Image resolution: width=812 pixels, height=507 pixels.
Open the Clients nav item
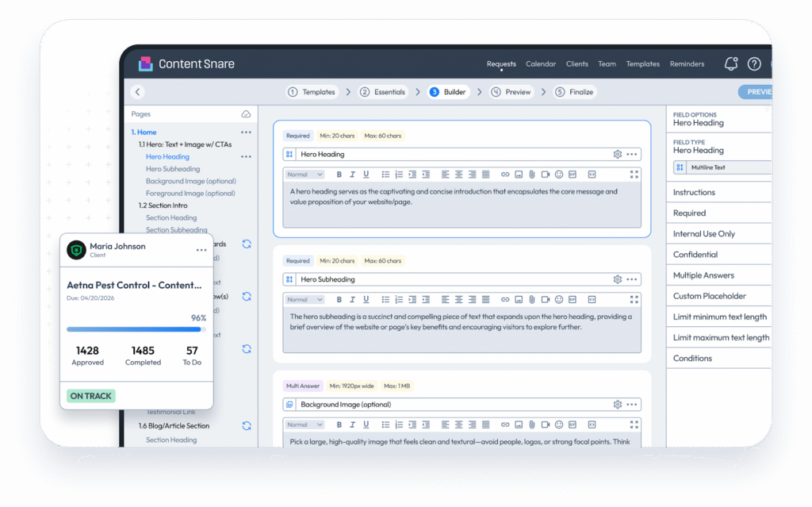[x=577, y=63]
